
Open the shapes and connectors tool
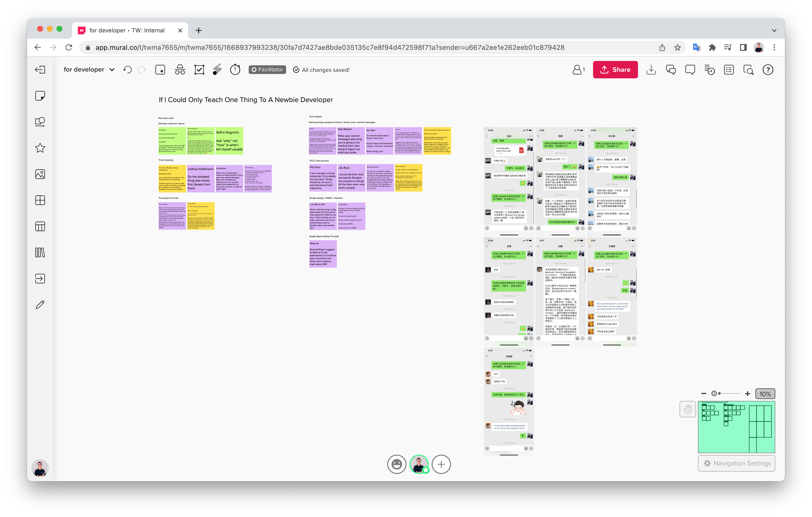point(40,122)
